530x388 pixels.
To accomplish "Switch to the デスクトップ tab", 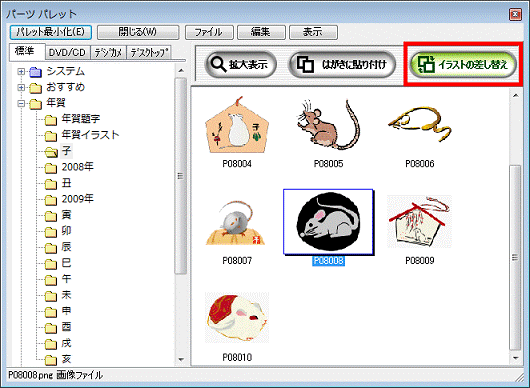I will tap(149, 53).
